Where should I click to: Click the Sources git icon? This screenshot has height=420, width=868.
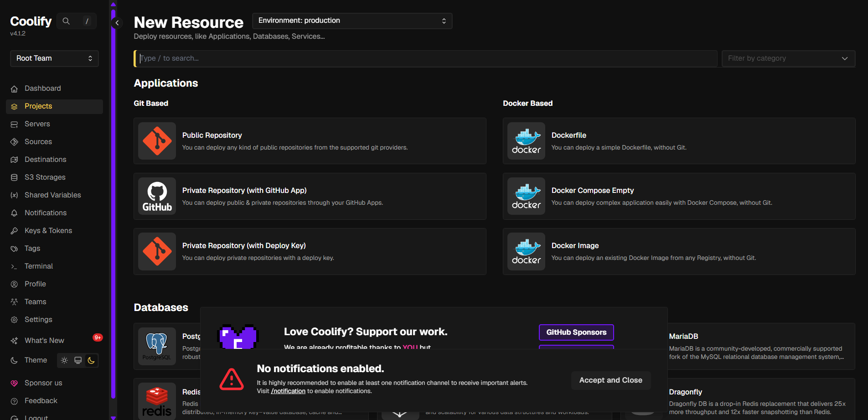tap(14, 142)
